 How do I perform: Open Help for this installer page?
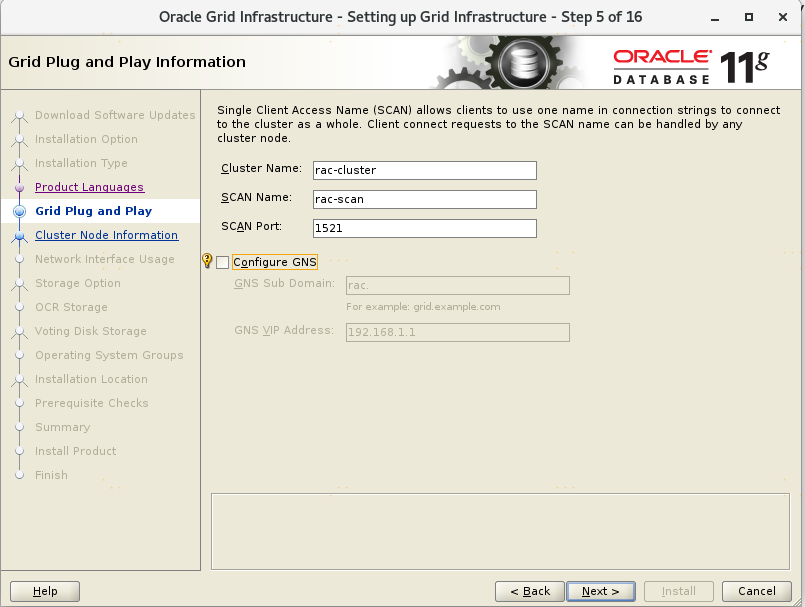[45, 591]
